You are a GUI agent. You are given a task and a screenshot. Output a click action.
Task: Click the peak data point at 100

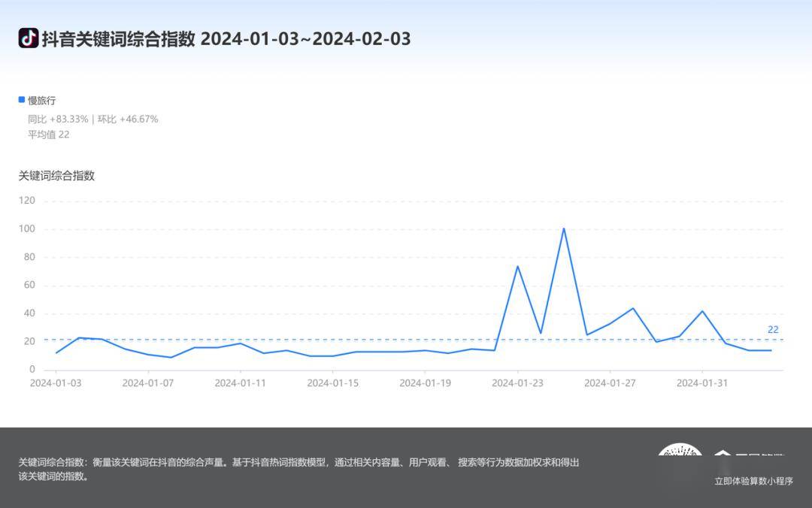pos(564,228)
